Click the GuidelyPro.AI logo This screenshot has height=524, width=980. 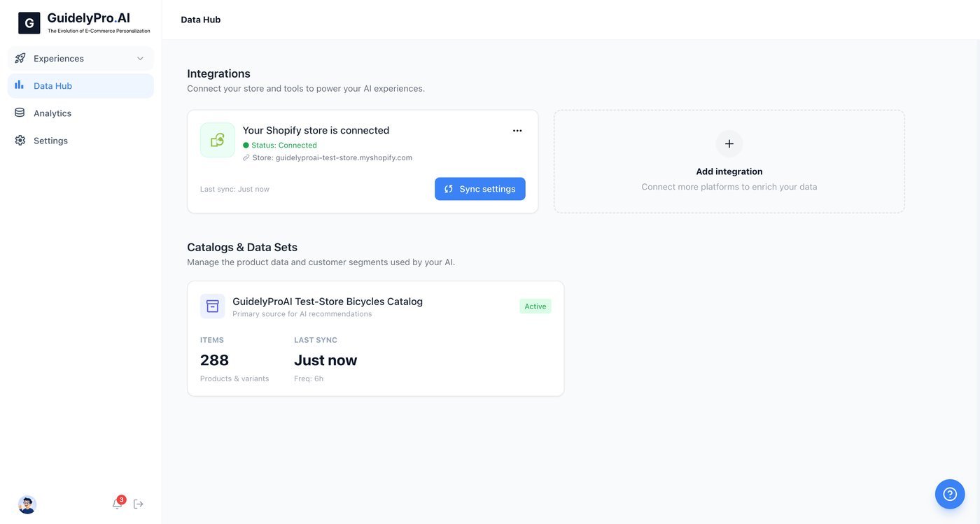(x=84, y=22)
